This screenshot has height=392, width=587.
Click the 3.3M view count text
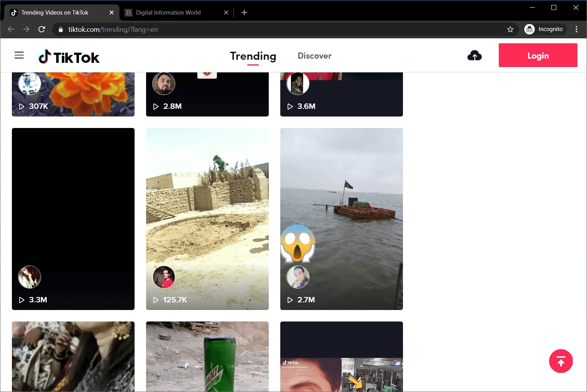tap(38, 300)
